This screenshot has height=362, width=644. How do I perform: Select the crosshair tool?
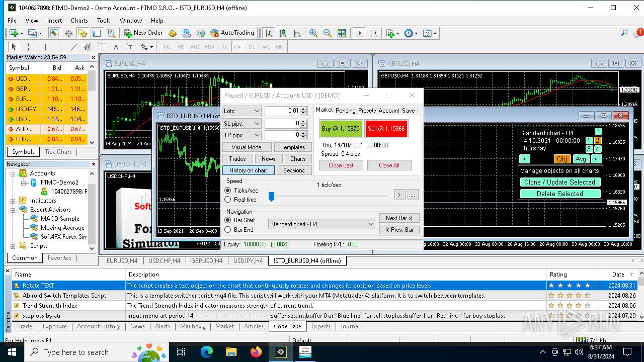pyautogui.click(x=29, y=47)
